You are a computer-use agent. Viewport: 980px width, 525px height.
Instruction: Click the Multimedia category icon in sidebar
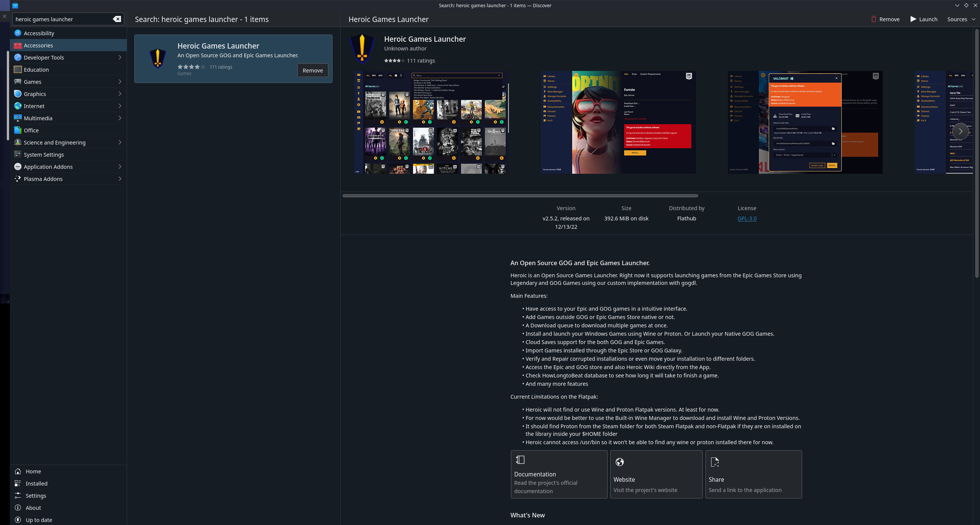point(17,118)
